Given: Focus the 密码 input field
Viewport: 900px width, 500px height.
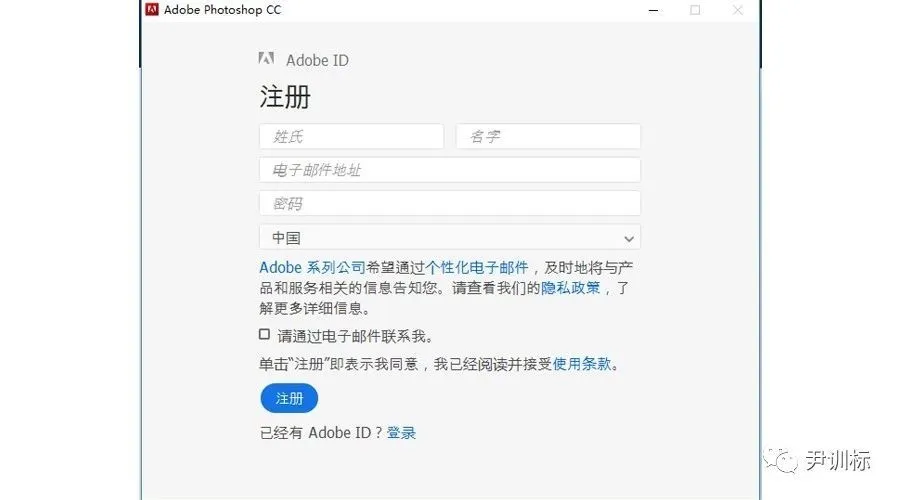Looking at the screenshot, I should 450,203.
